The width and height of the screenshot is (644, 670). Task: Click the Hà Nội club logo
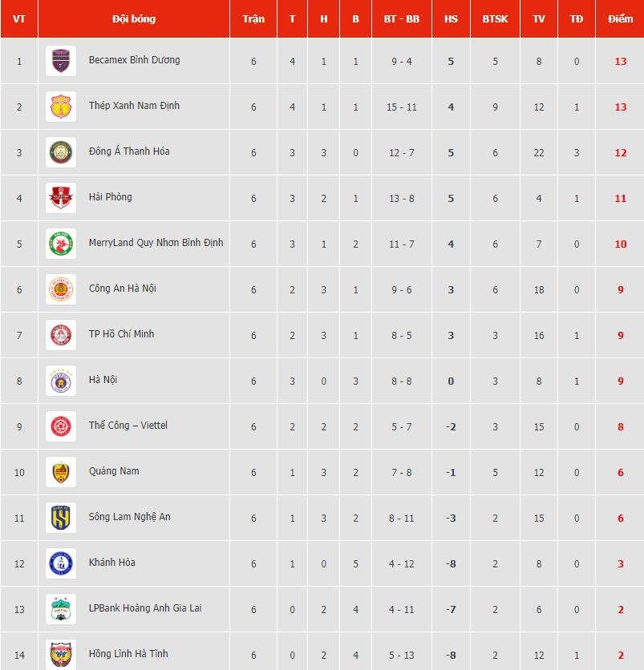tap(61, 381)
